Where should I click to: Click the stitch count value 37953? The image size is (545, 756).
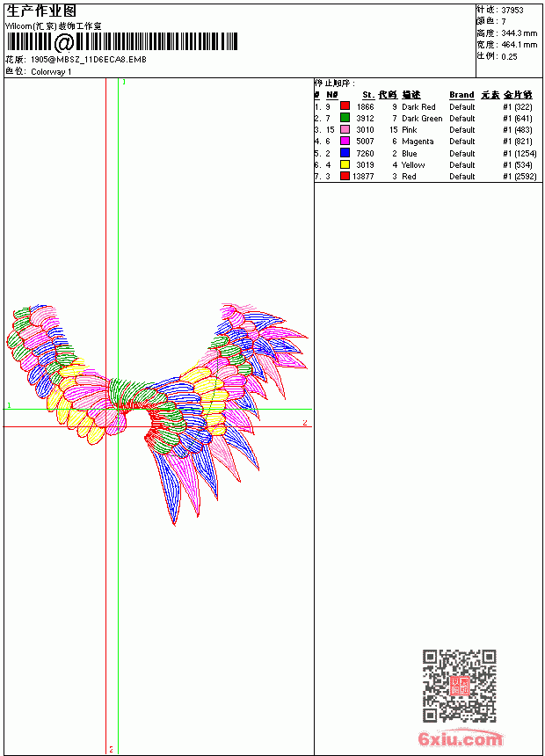512,10
